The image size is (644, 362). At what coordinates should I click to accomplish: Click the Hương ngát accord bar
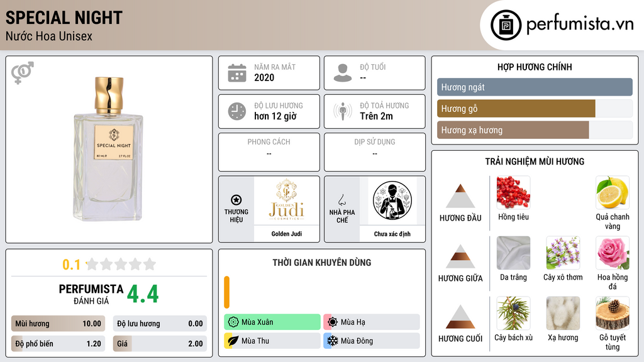[x=535, y=87]
